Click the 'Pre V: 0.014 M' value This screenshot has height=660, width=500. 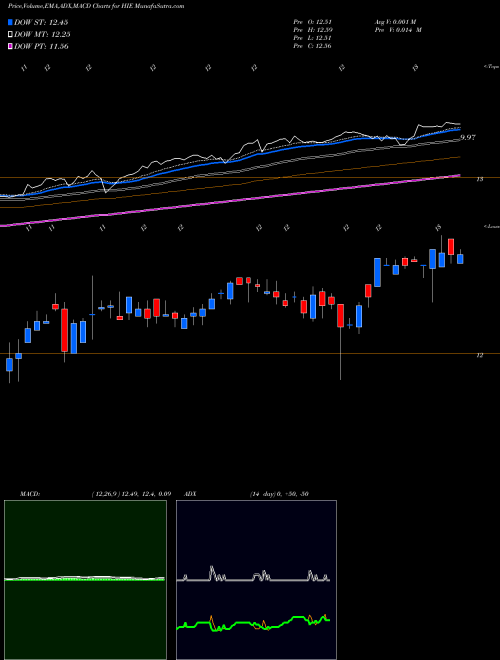click(397, 29)
